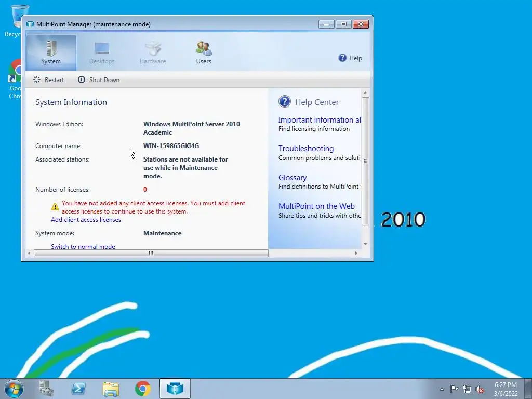Click the scroll left arrow at window bottom
The image size is (532, 399).
coord(29,253)
